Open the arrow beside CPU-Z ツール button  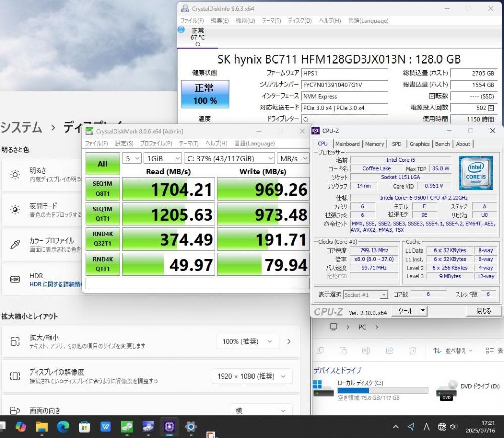tap(423, 311)
